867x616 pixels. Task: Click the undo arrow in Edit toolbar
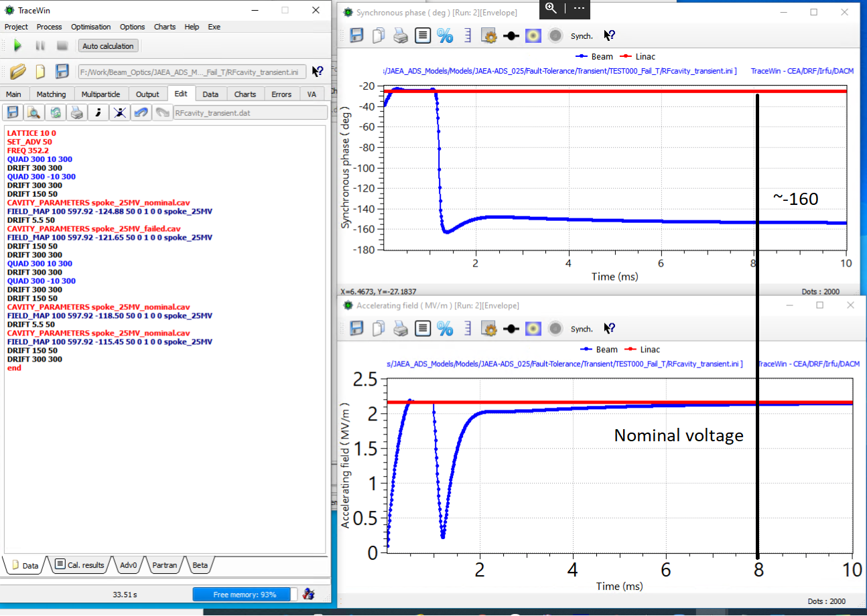tap(141, 112)
